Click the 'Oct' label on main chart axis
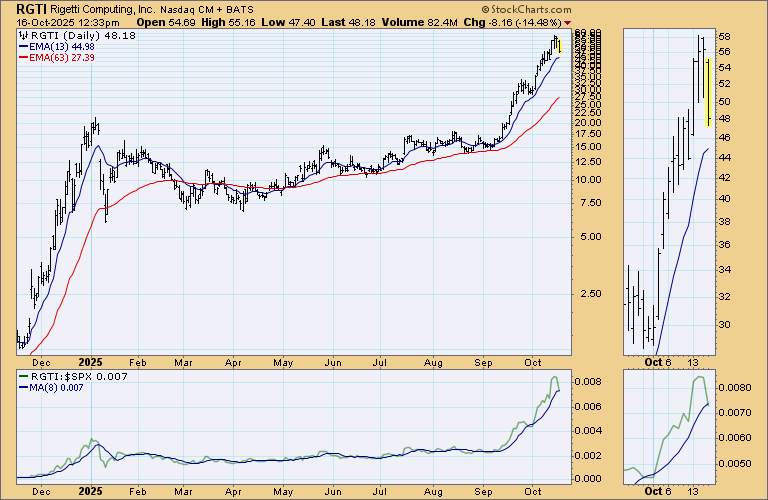The width and height of the screenshot is (768, 500). point(533,363)
